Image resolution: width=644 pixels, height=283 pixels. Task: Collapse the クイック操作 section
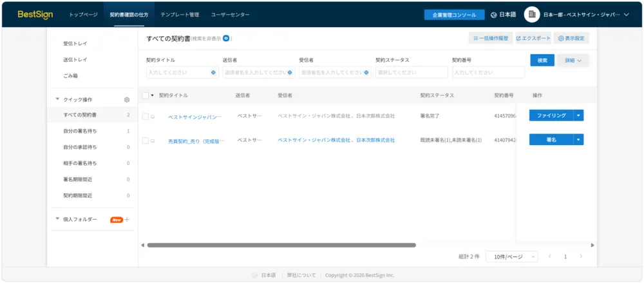click(x=57, y=99)
